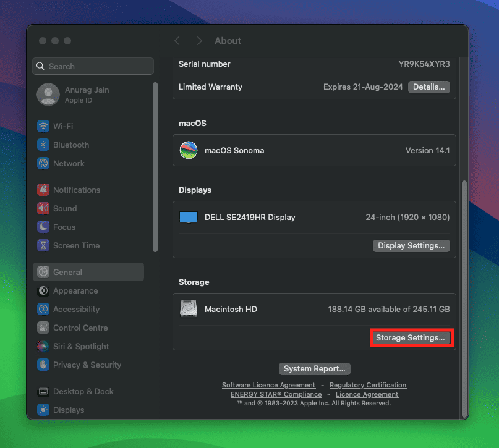Click Expires 21-Aug-2024 text
The height and width of the screenshot is (448, 499).
[x=363, y=87]
